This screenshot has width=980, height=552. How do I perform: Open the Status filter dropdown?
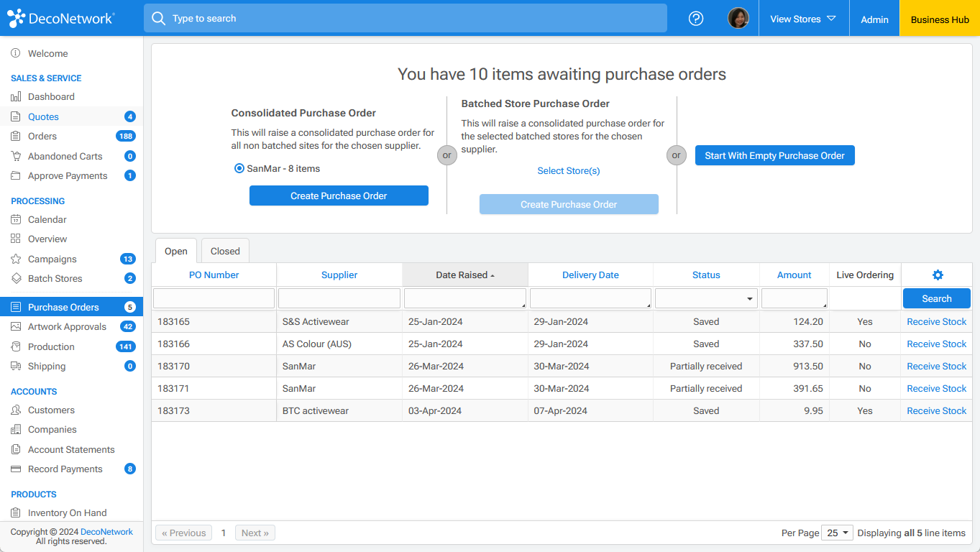[x=706, y=298]
